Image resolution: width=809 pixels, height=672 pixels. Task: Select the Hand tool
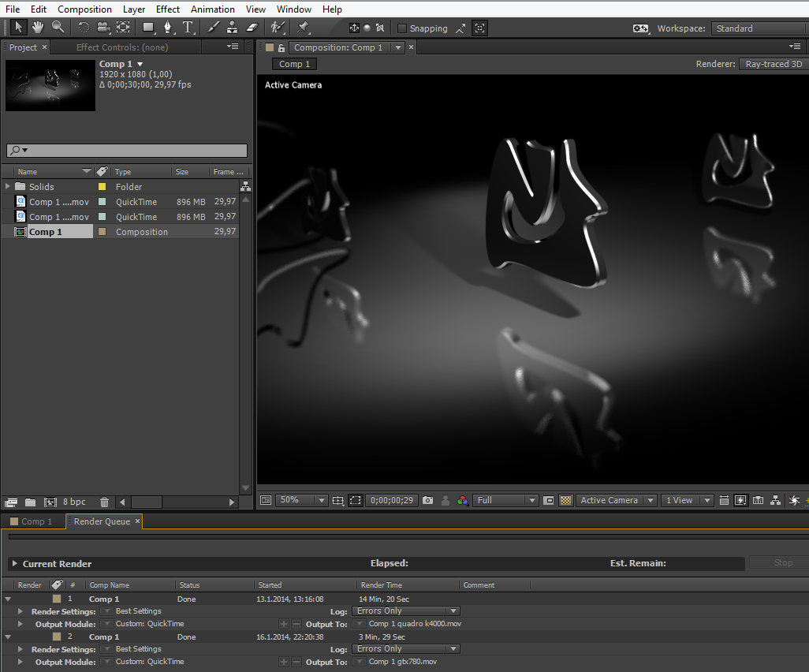38,28
